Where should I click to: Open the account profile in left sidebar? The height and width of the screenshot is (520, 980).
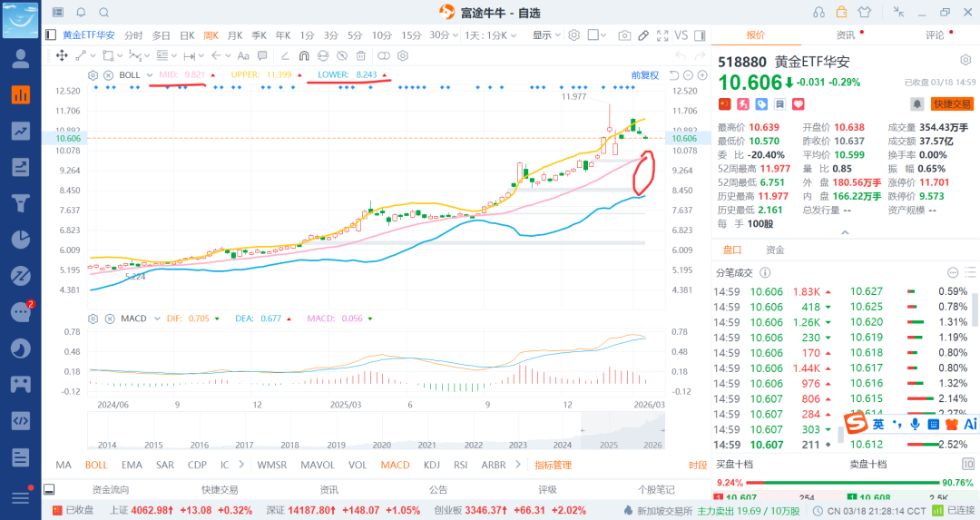pos(21,59)
